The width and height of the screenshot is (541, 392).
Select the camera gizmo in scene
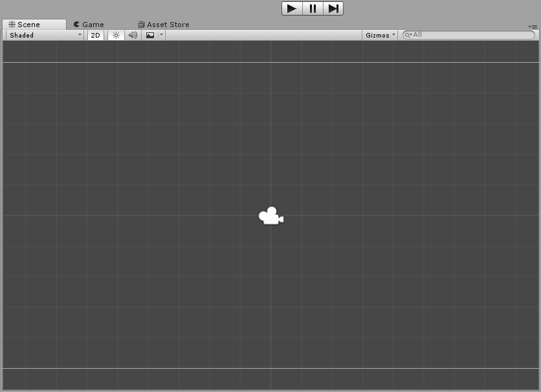pyautogui.click(x=271, y=216)
